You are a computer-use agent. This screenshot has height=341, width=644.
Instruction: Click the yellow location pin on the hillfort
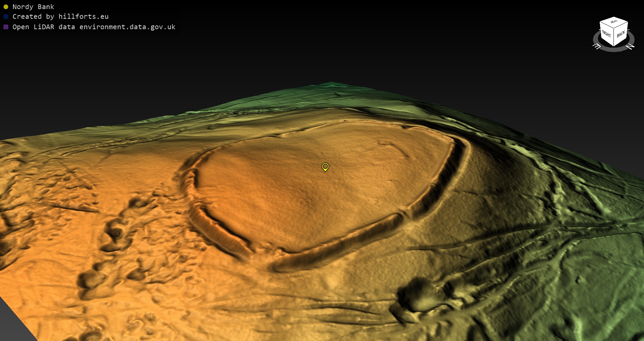click(325, 167)
